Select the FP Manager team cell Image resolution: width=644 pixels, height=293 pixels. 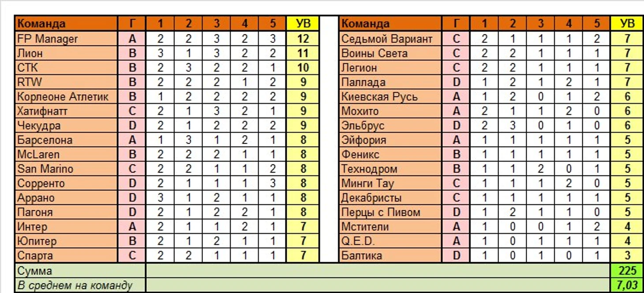coord(66,39)
